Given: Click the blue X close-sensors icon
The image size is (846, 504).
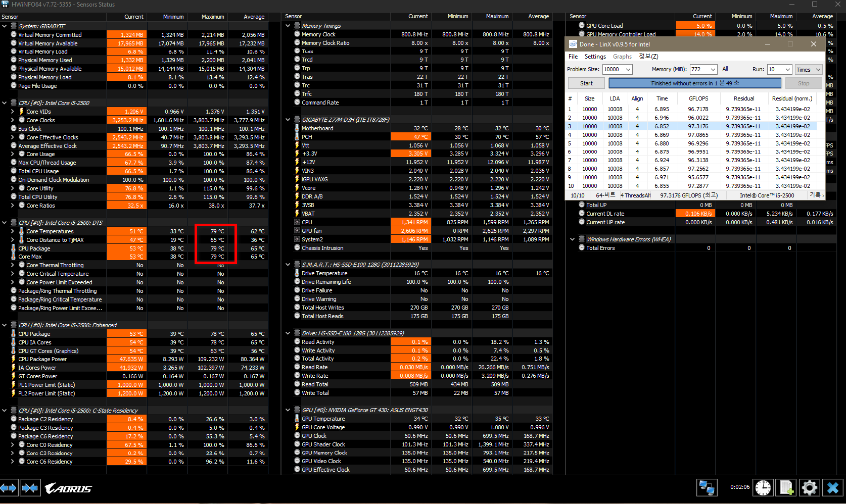Looking at the screenshot, I should [832, 488].
